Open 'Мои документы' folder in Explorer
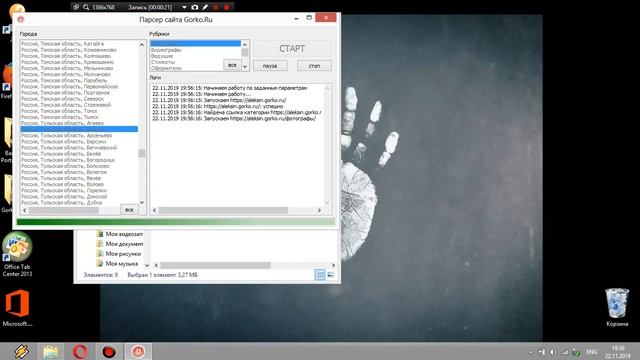The height and width of the screenshot is (360, 640). pyautogui.click(x=120, y=244)
